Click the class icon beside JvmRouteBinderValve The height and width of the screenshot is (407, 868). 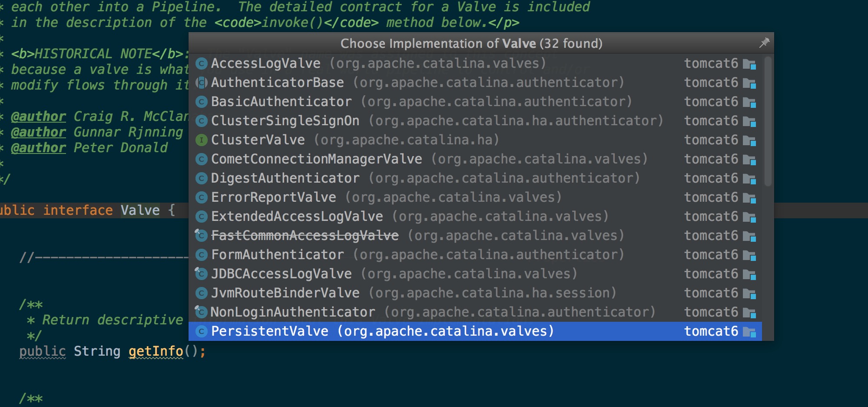tap(201, 294)
